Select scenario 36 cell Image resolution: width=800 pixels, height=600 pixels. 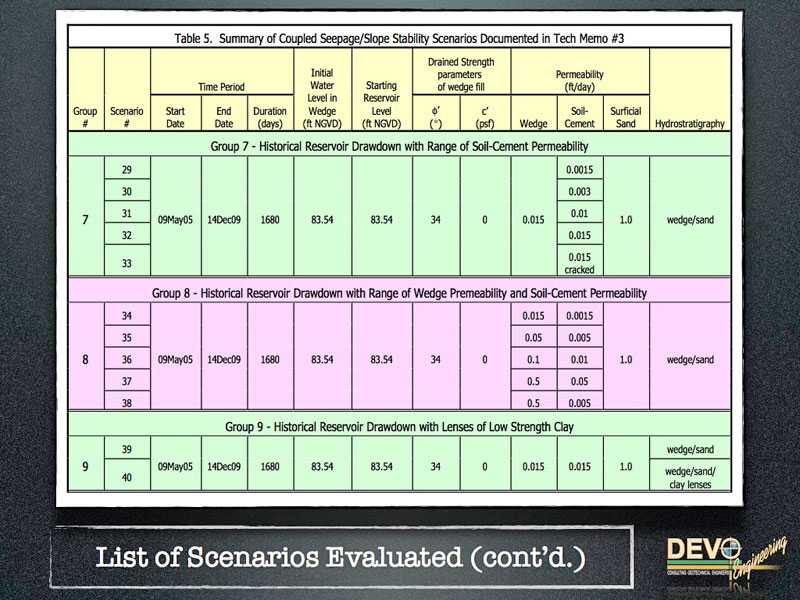click(x=126, y=359)
